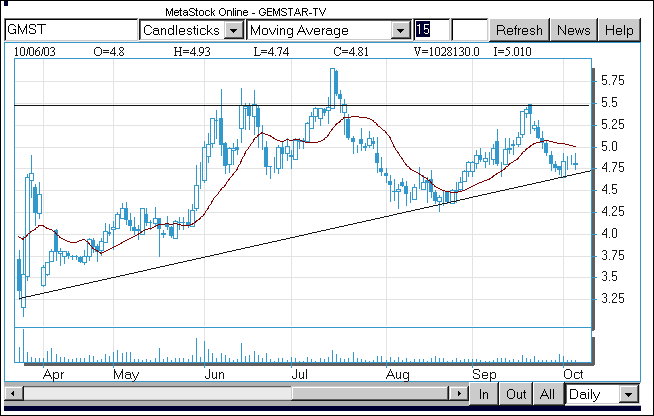
Task: Click the 5.5 price axis label
Action: 609,103
